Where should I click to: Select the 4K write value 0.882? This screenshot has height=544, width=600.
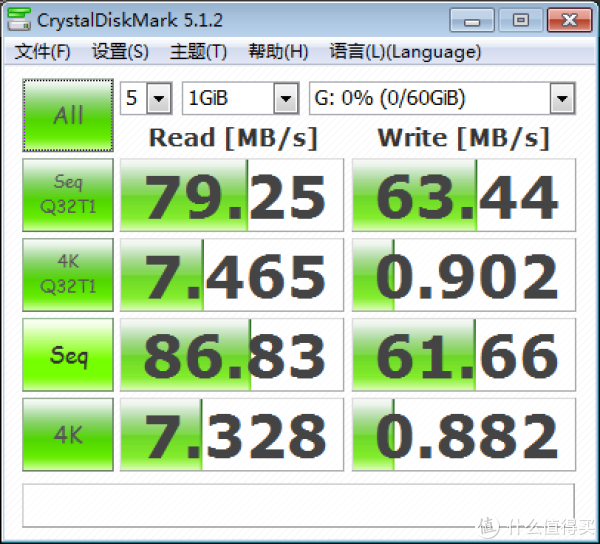click(464, 435)
